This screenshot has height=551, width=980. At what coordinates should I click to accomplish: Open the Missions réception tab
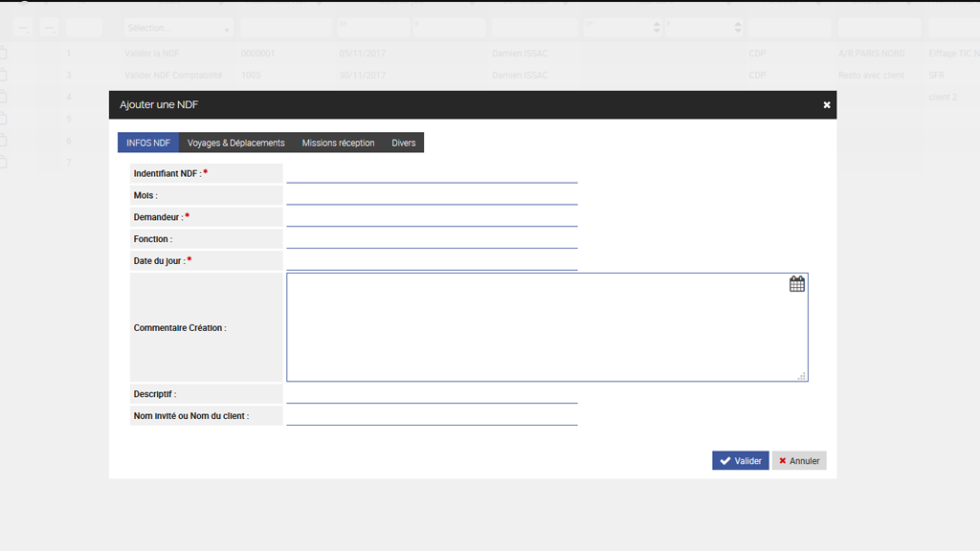[338, 143]
